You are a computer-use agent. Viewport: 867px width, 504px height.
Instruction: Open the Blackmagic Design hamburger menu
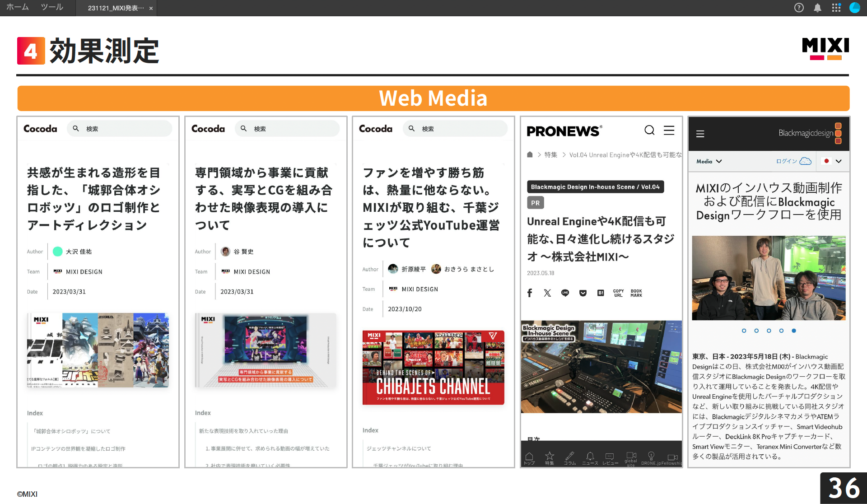tap(700, 134)
